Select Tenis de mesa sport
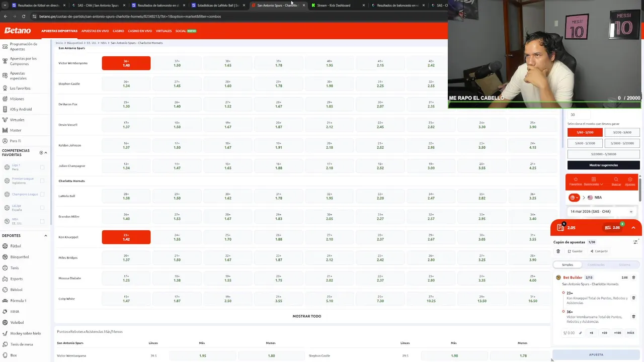644x362 pixels. tap(21, 344)
